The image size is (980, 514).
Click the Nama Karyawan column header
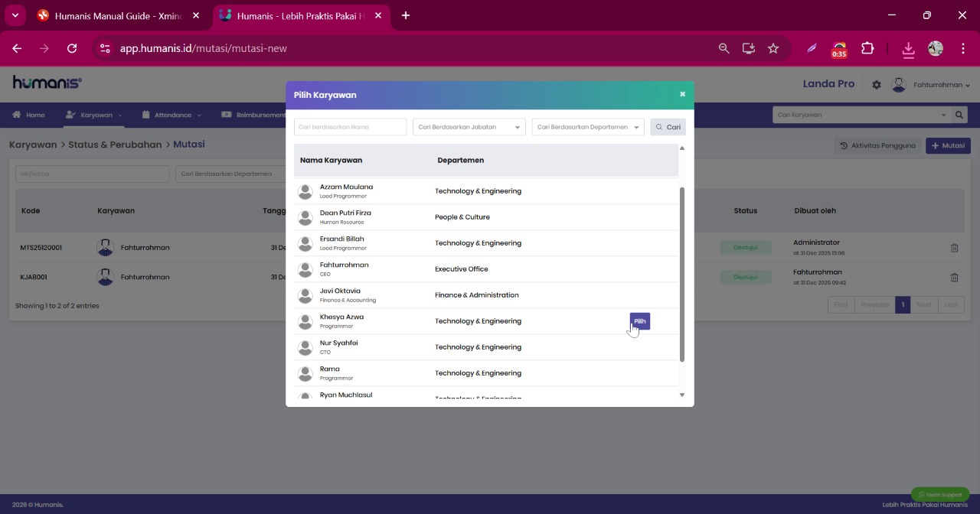[x=331, y=160]
